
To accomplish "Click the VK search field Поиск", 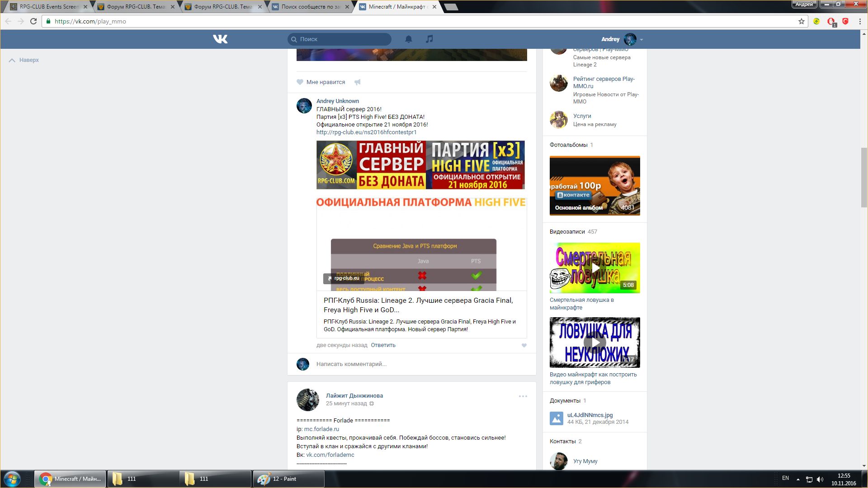I will 340,39.
